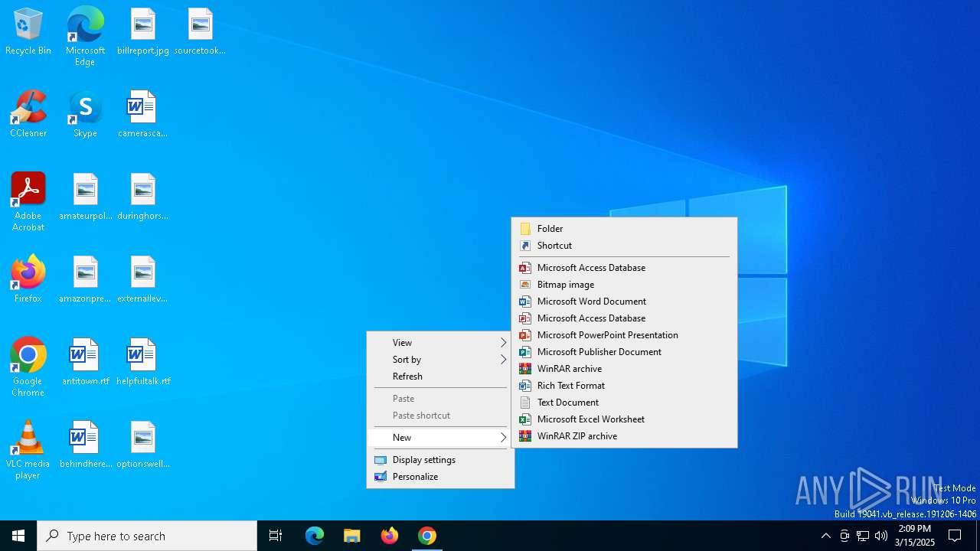
Task: Create a new Microsoft PowerPoint Presentation
Action: [624, 335]
